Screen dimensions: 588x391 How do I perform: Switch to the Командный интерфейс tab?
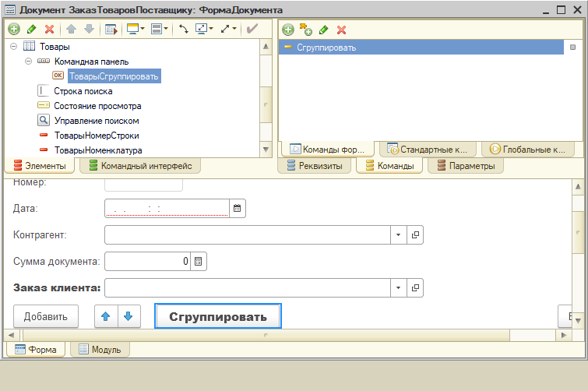142,165
